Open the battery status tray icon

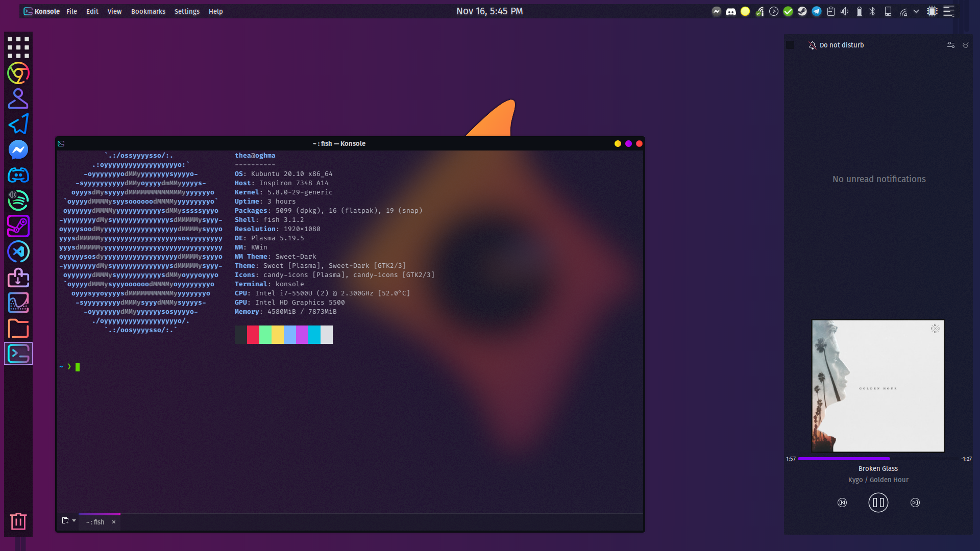click(859, 11)
